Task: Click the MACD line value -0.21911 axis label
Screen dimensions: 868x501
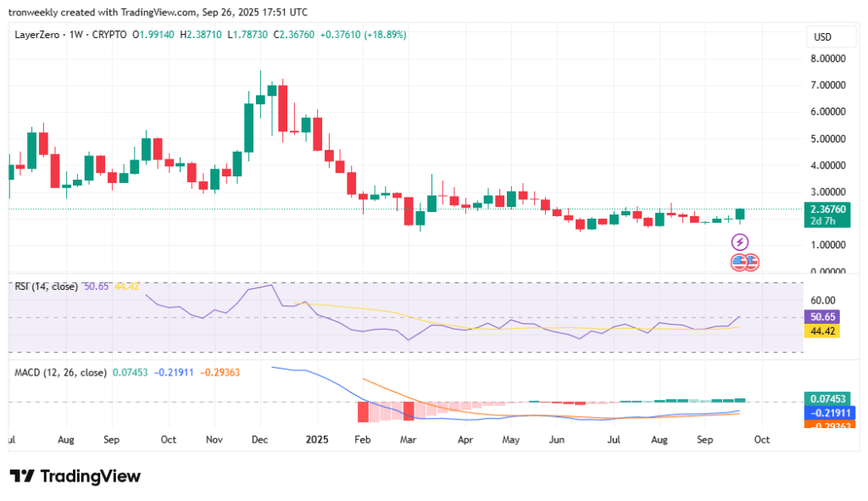Action: pyautogui.click(x=829, y=413)
